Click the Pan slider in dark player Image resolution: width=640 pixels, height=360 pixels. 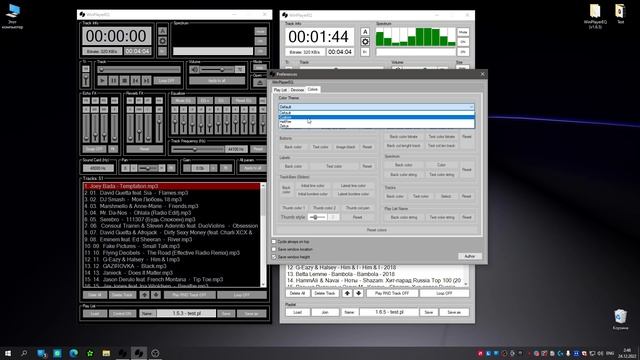pyautogui.click(x=147, y=168)
